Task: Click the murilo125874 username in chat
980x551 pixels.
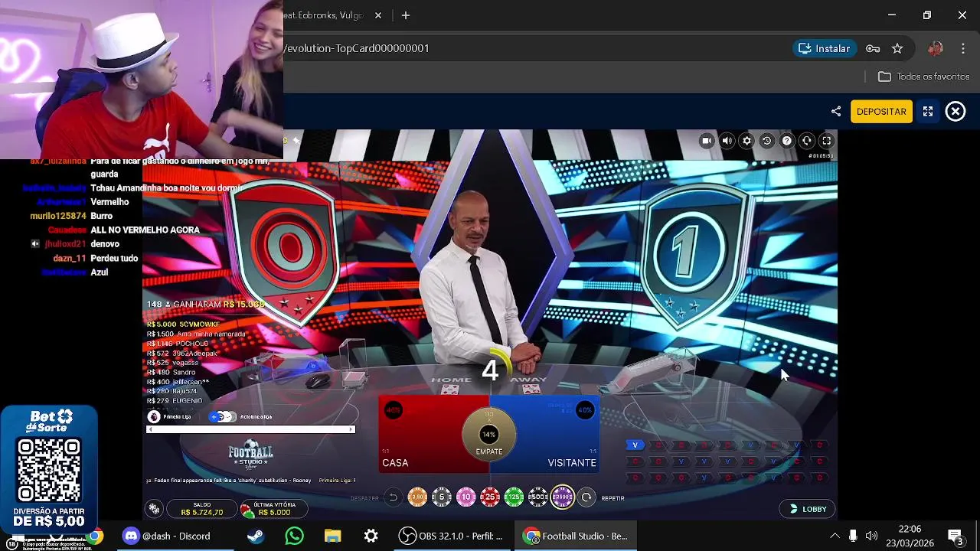Action: tap(58, 216)
